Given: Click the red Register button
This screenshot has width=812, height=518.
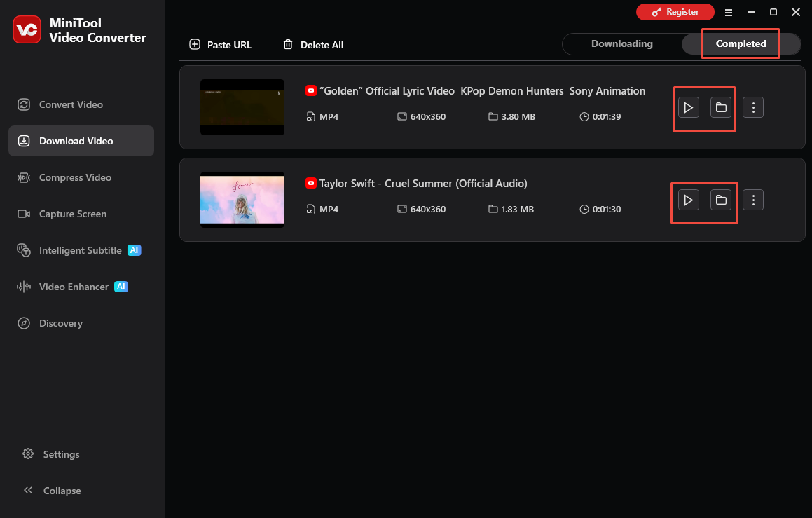Looking at the screenshot, I should [675, 12].
